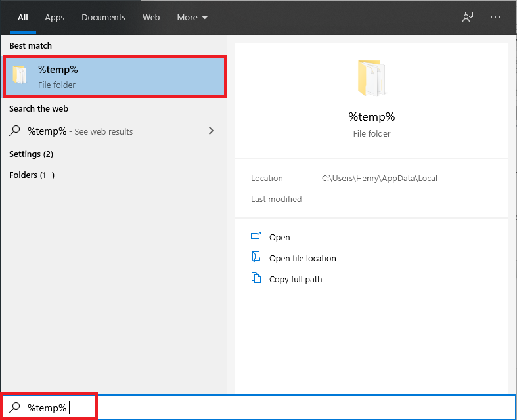Select the %temp% File folder best match

[115, 76]
